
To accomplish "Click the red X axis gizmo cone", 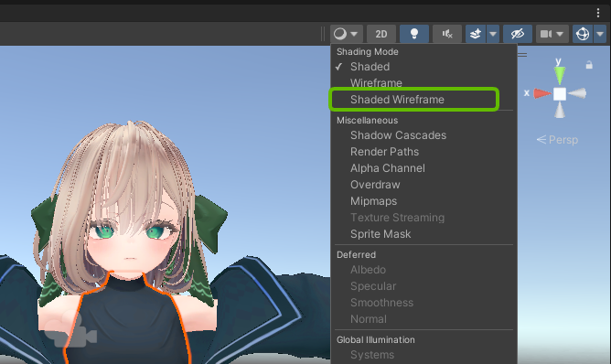I will (x=542, y=93).
